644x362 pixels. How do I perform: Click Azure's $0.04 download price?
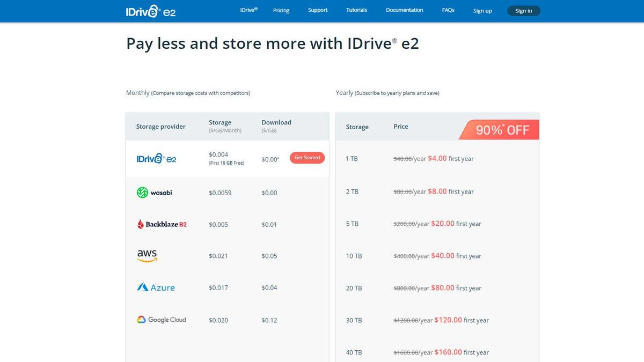(x=269, y=288)
